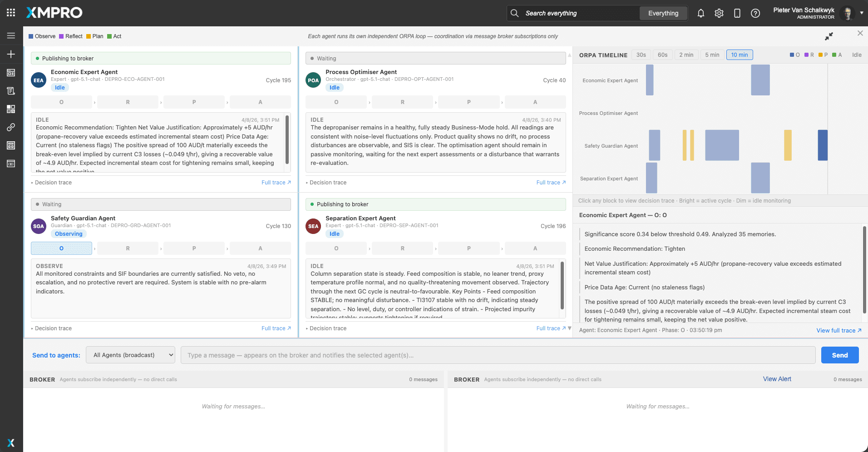Click Economic Expert Agent O phase step

point(61,102)
